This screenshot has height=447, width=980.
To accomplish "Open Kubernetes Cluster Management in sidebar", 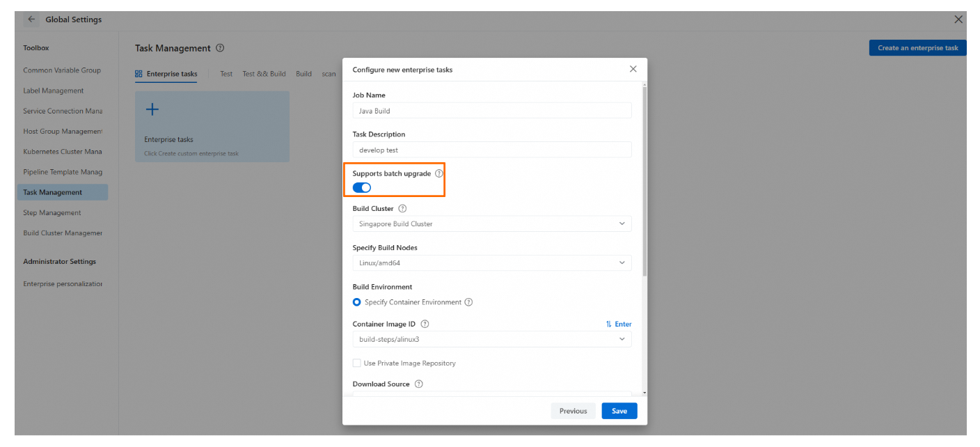I will (x=62, y=151).
